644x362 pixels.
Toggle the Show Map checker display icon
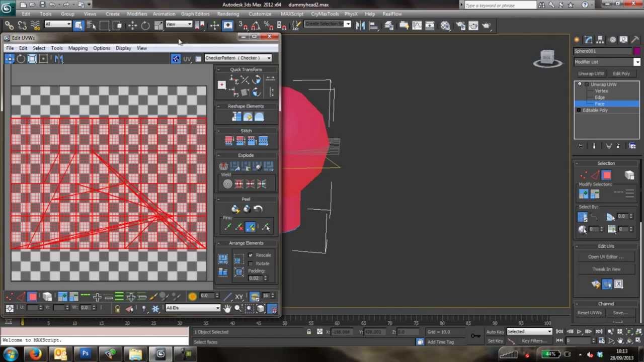(176, 59)
